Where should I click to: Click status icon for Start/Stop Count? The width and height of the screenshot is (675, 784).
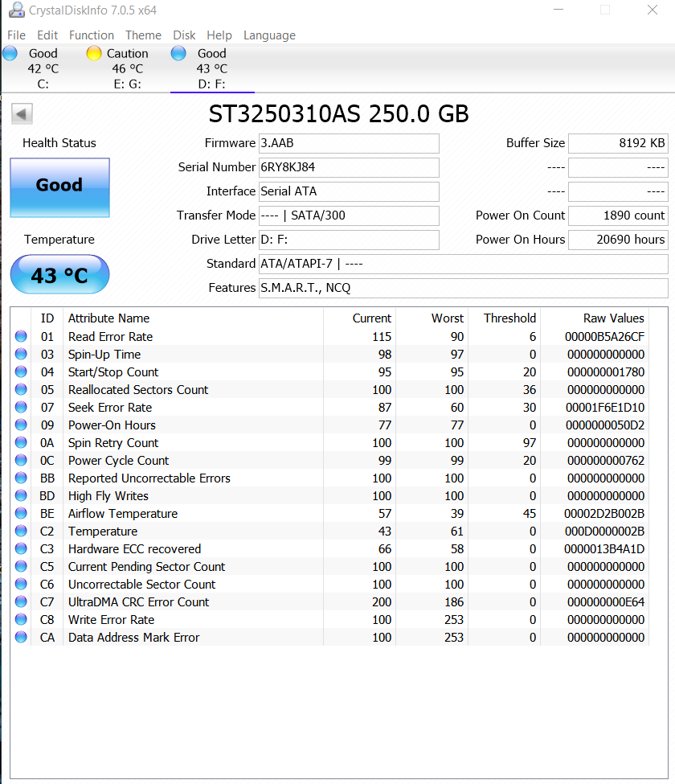tap(21, 372)
